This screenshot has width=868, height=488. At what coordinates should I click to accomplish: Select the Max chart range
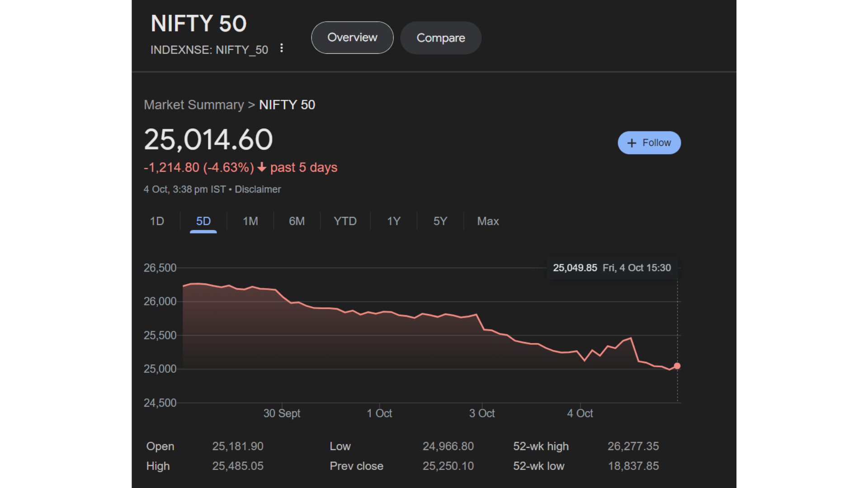(x=488, y=221)
